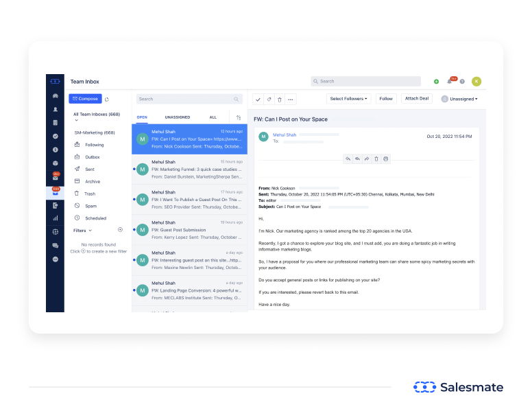The width and height of the screenshot is (532, 420).
Task: Click the add filter plus icon
Action: point(120,230)
